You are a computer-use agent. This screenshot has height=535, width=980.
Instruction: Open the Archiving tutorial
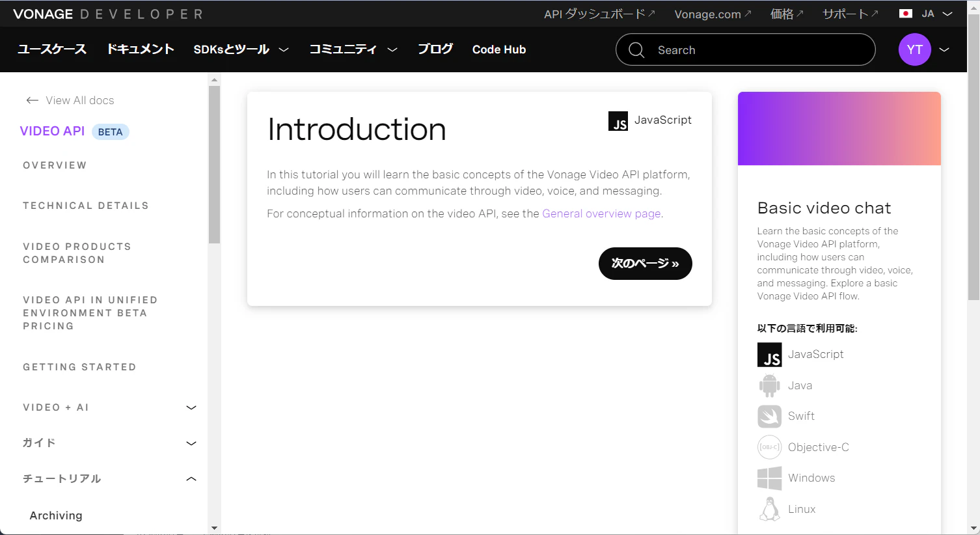click(x=56, y=515)
